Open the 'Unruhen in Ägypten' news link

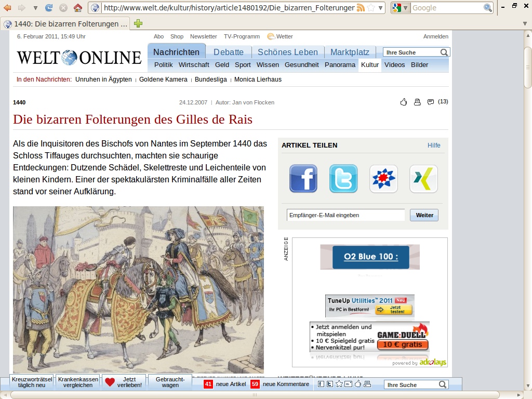(x=103, y=79)
